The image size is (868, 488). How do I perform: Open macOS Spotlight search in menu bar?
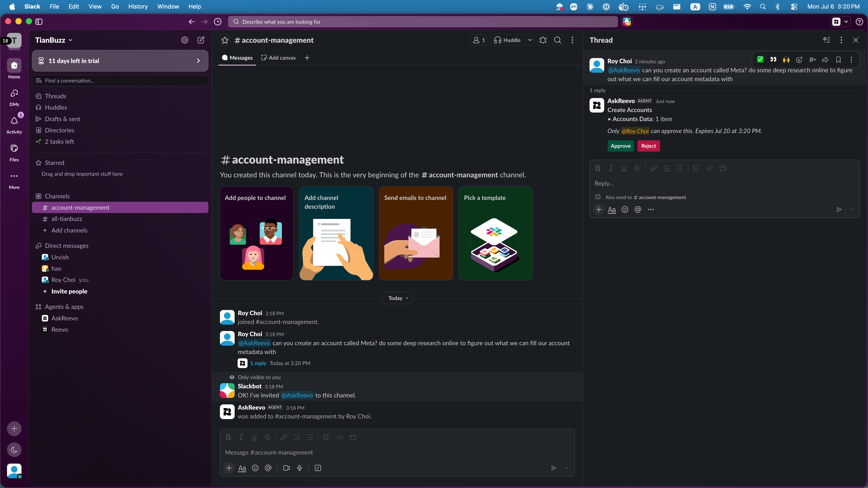pos(763,6)
